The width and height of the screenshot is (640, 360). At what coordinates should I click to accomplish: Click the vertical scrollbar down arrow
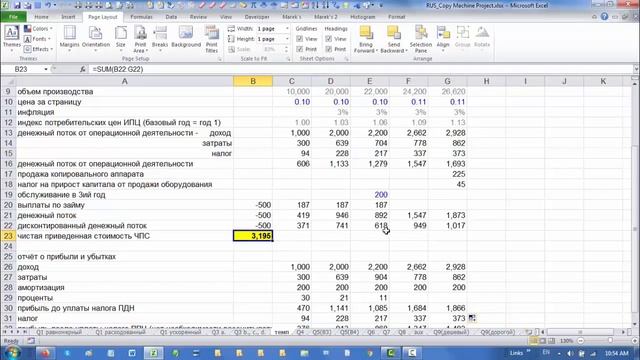point(635,324)
